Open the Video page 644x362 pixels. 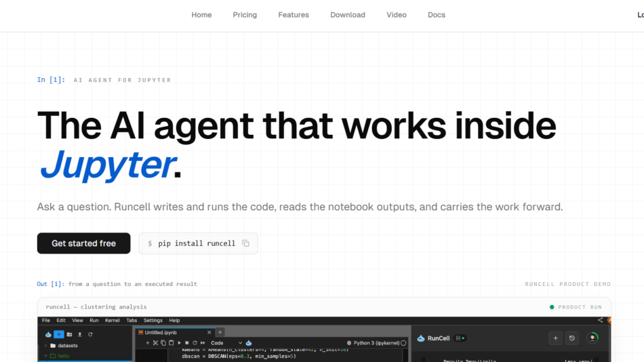tap(397, 15)
